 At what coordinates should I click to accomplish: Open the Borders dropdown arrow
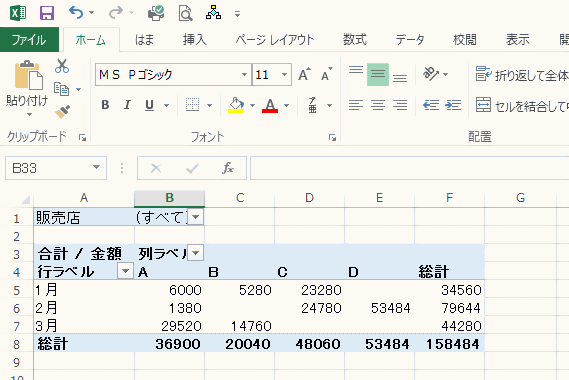click(209, 105)
